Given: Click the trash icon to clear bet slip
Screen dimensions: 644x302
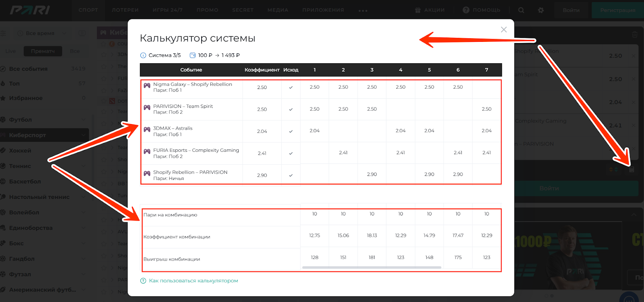Looking at the screenshot, I should [x=635, y=35].
